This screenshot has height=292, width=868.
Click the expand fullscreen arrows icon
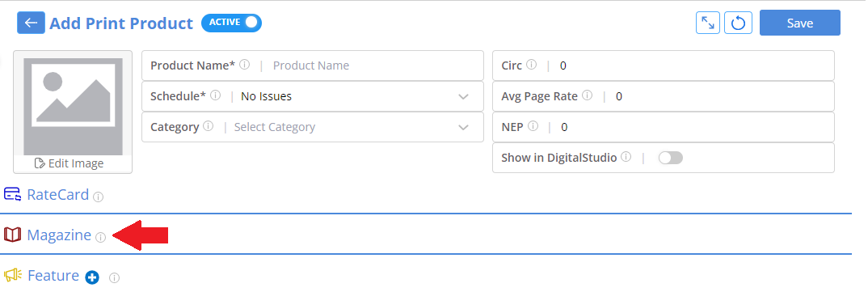(708, 23)
